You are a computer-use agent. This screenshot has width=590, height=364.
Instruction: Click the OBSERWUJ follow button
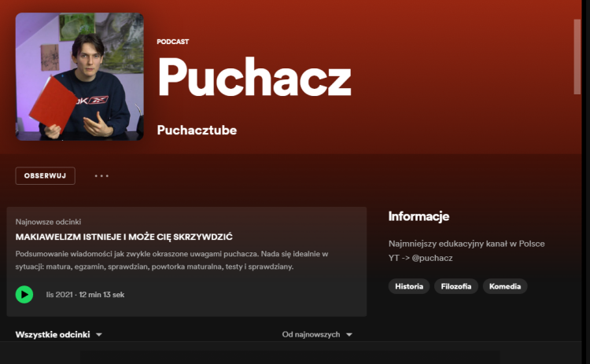point(45,176)
